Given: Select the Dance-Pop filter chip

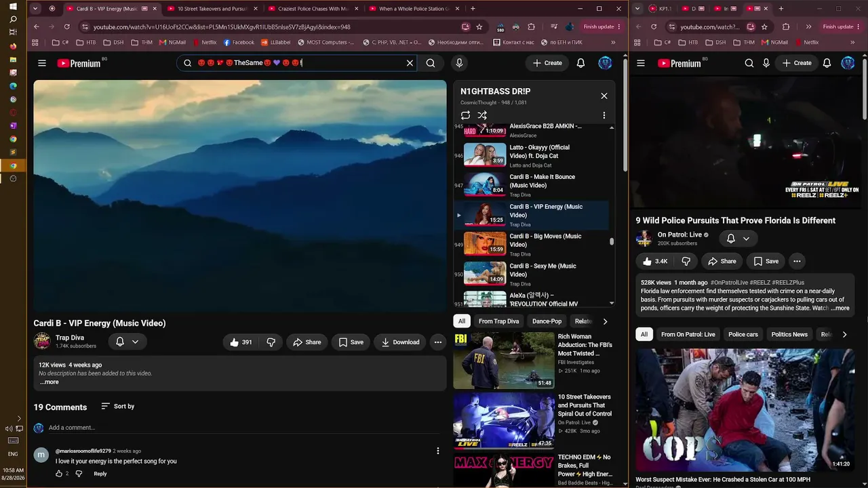Looking at the screenshot, I should coord(547,321).
